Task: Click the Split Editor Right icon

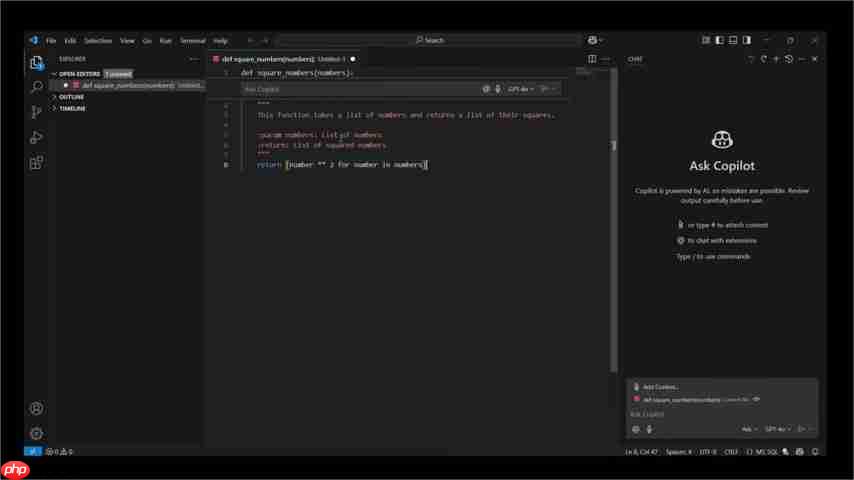Action: [592, 59]
